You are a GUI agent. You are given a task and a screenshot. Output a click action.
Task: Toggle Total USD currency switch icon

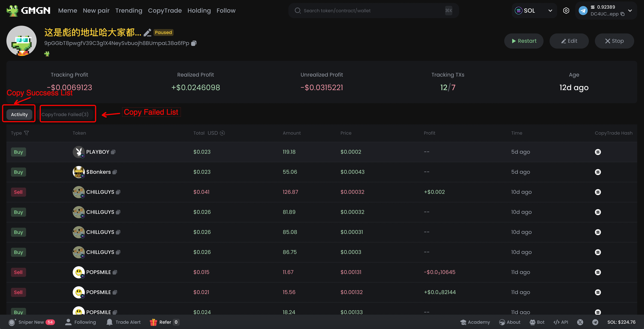[222, 133]
